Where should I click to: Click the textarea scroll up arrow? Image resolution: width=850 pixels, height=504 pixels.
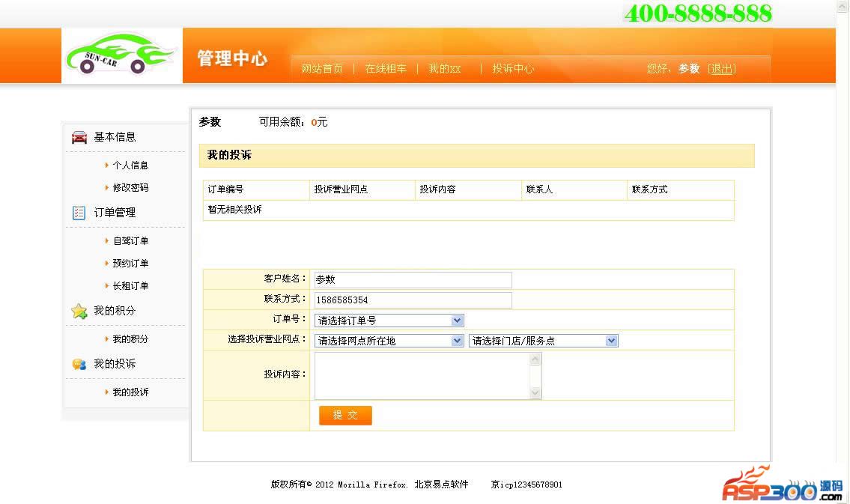pyautogui.click(x=535, y=359)
